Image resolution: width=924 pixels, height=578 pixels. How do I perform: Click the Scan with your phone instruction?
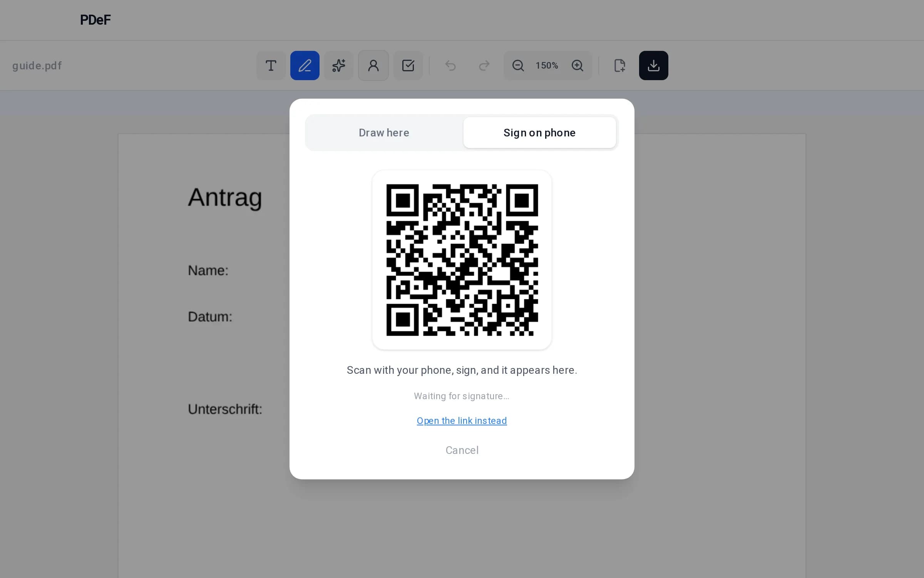462,370
